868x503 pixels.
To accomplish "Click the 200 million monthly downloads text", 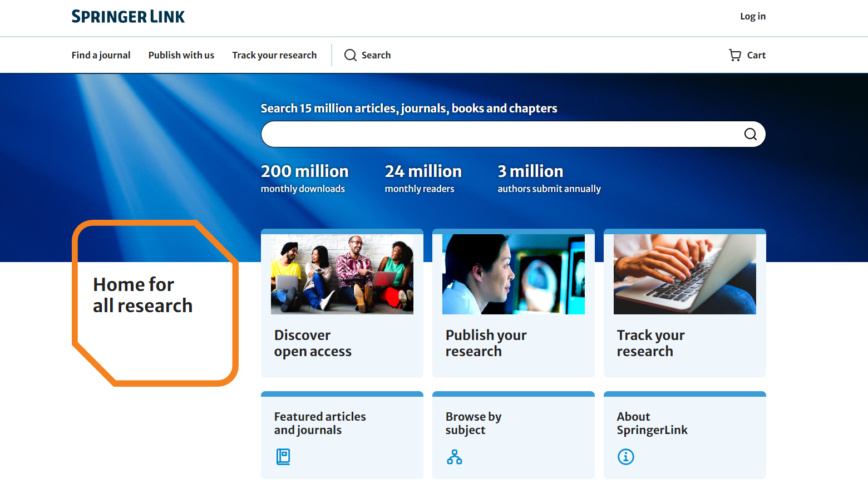I will pyautogui.click(x=304, y=179).
